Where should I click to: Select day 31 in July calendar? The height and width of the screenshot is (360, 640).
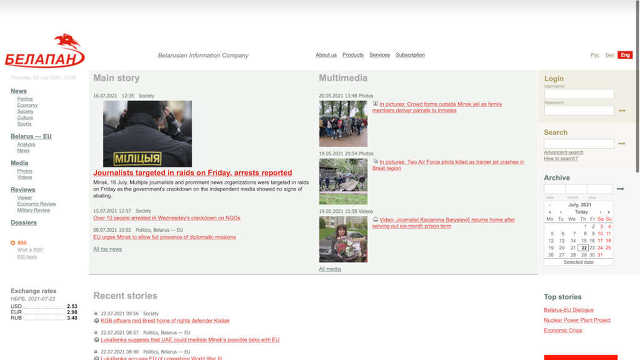(x=600, y=255)
